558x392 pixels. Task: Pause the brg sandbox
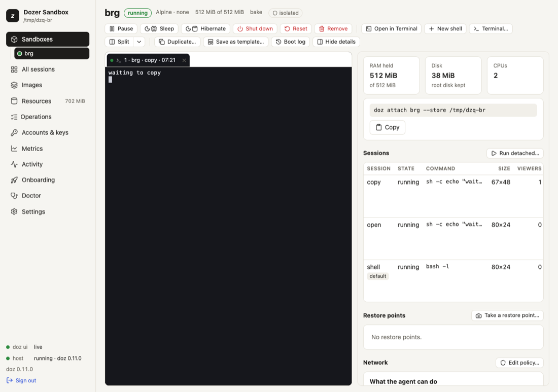coord(121,28)
